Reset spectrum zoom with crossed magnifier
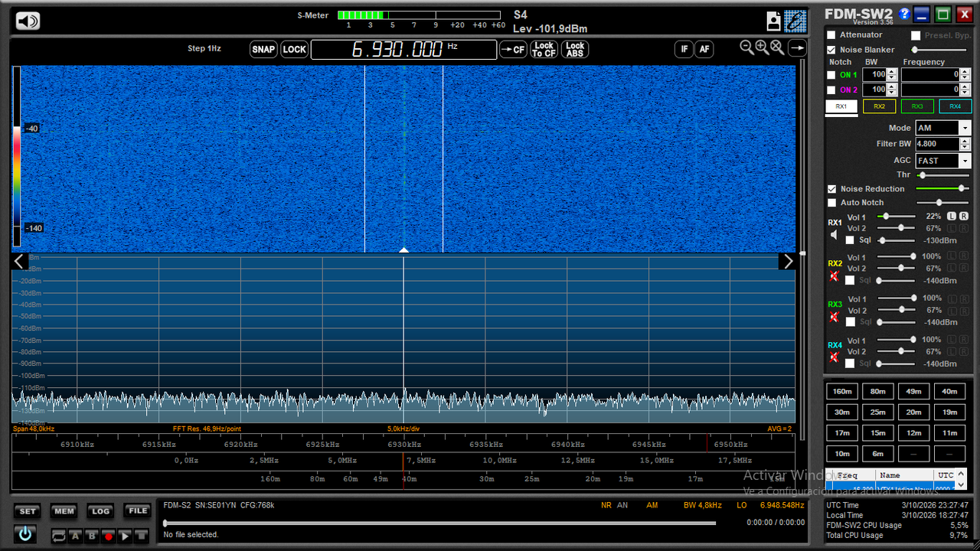Screen dimensions: 980x551 (777, 47)
